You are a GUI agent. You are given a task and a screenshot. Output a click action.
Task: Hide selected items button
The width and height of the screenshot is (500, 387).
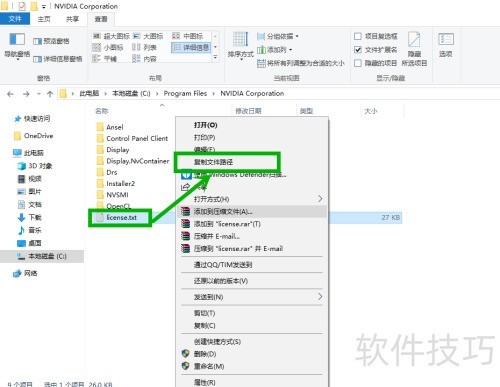click(x=414, y=49)
